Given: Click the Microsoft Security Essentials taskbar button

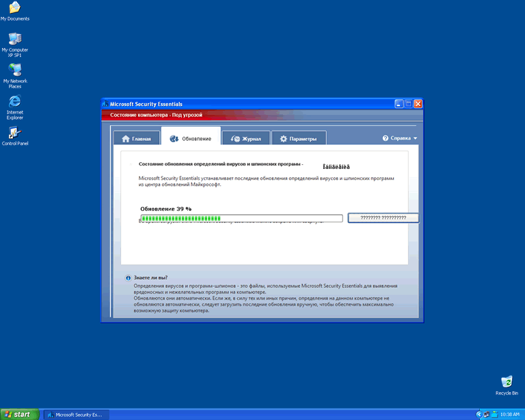Looking at the screenshot, I should tap(74, 414).
